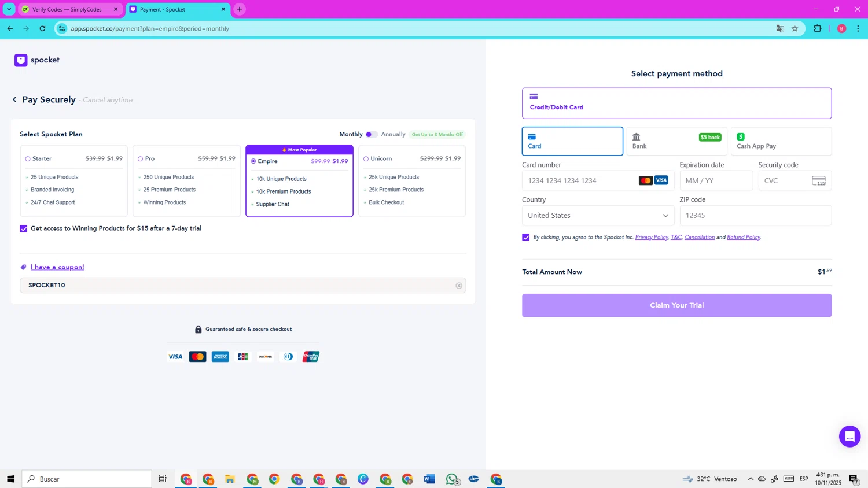Open File Explorer from taskbar
868x488 pixels.
pos(230,479)
